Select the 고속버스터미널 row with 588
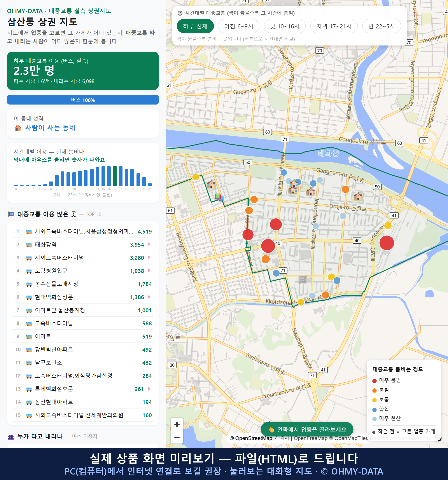This screenshot has width=448, height=480. coord(83,324)
